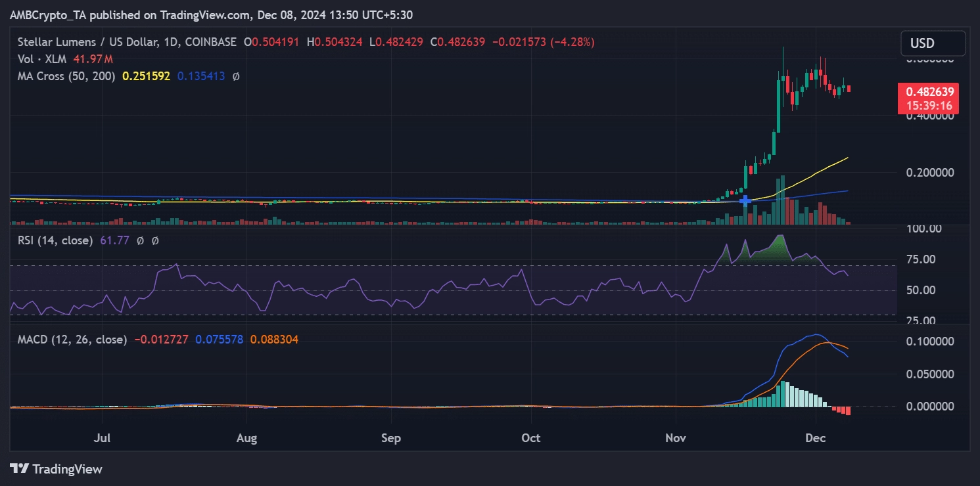
Task: Click the open value O0.504191
Action: (271, 42)
